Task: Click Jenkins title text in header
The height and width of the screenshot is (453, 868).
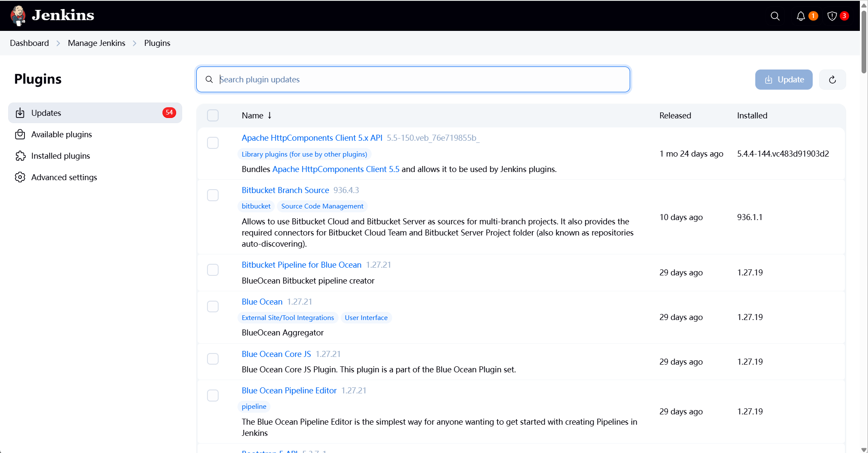Action: click(x=63, y=15)
